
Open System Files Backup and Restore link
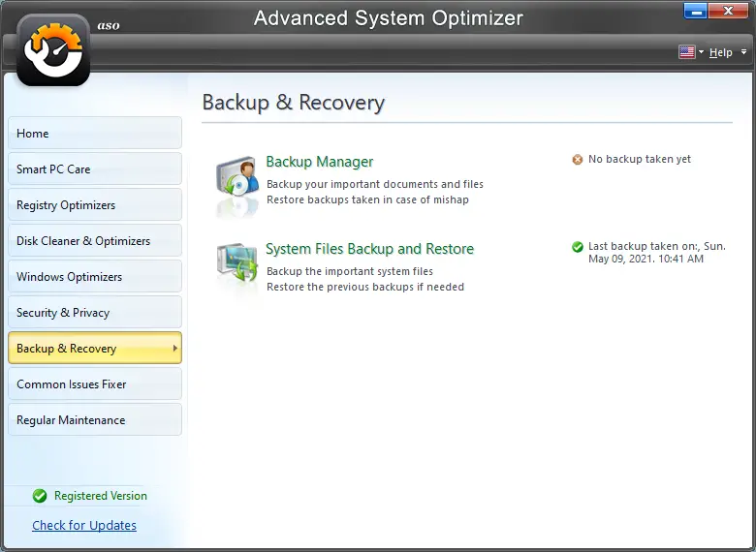[x=370, y=249]
